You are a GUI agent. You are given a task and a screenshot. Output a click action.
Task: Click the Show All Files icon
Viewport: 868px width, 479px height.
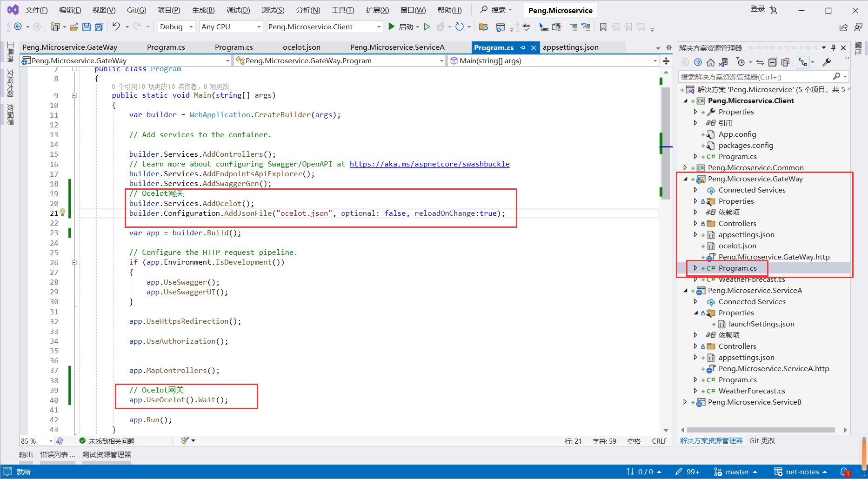[x=785, y=62]
